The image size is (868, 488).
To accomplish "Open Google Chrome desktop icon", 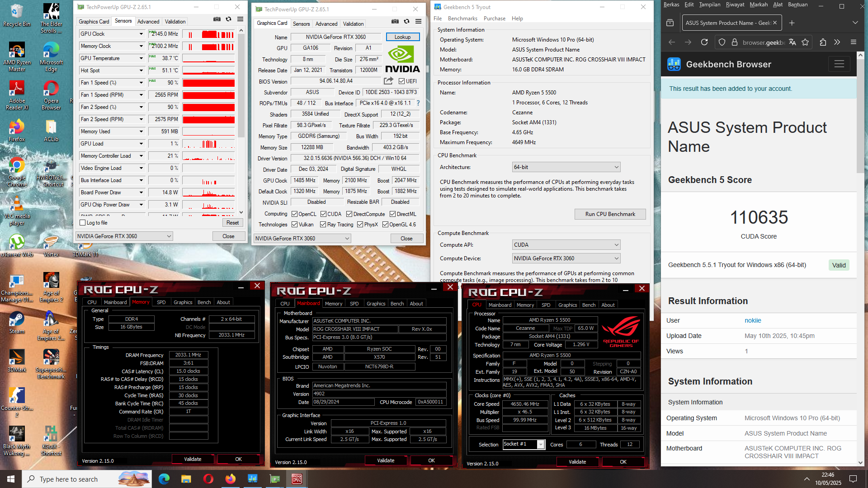I will [17, 172].
